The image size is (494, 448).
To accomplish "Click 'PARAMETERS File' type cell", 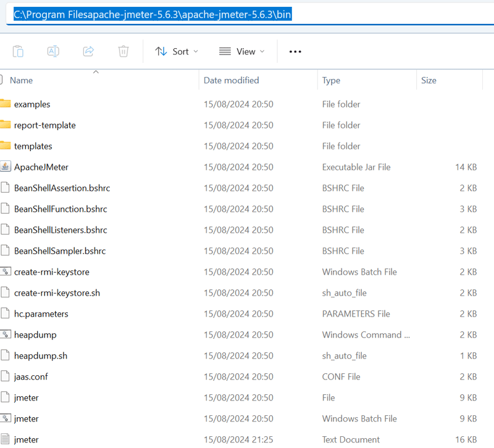I will tap(356, 314).
